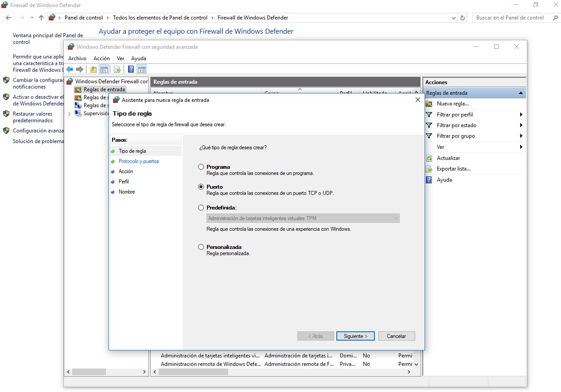
Task: Click the Reglas de entrada tree icon
Action: [x=78, y=89]
